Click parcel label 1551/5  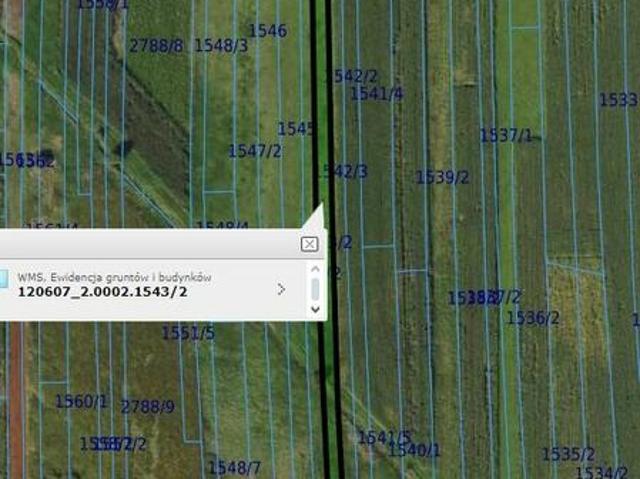pyautogui.click(x=188, y=333)
